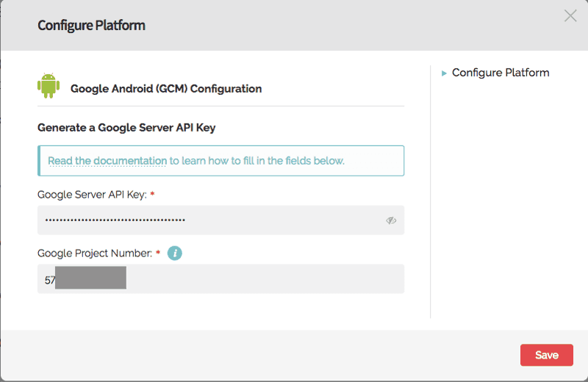Open the Google Project Number info tooltip
This screenshot has height=382, width=588.
click(175, 253)
